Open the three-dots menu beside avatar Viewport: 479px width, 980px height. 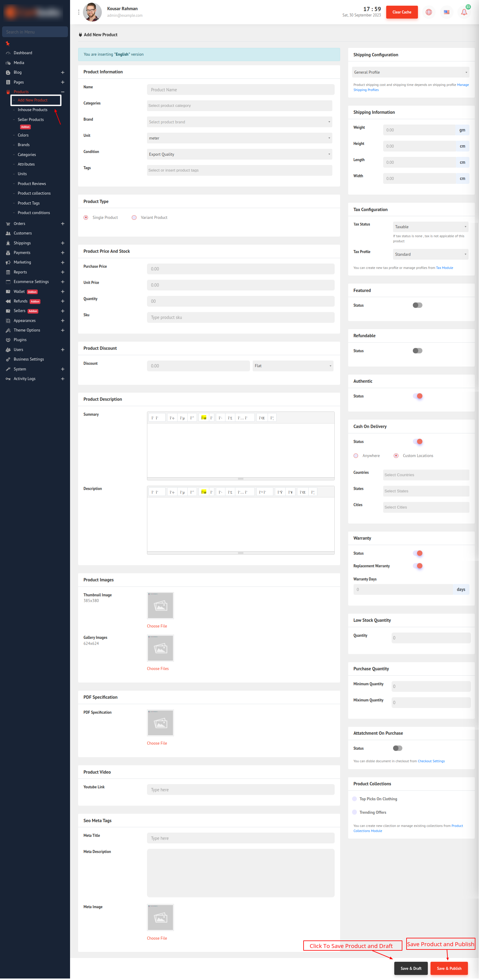[x=79, y=12]
